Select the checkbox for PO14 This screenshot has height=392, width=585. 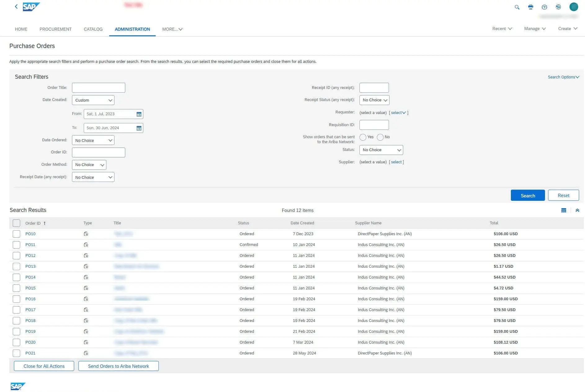coord(16,277)
